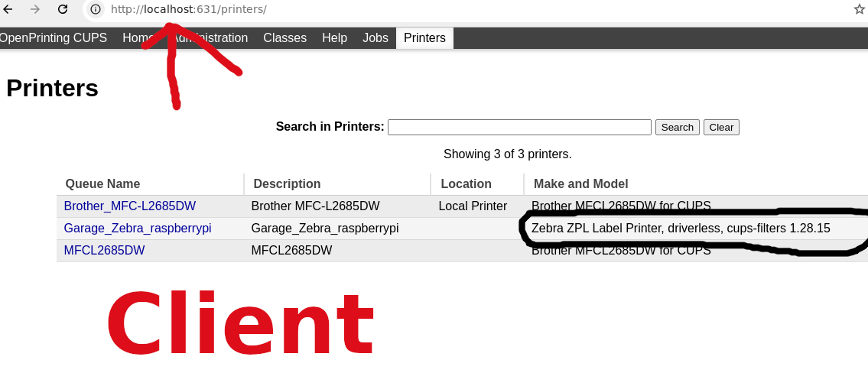Bookmark this page with star icon

[x=859, y=10]
